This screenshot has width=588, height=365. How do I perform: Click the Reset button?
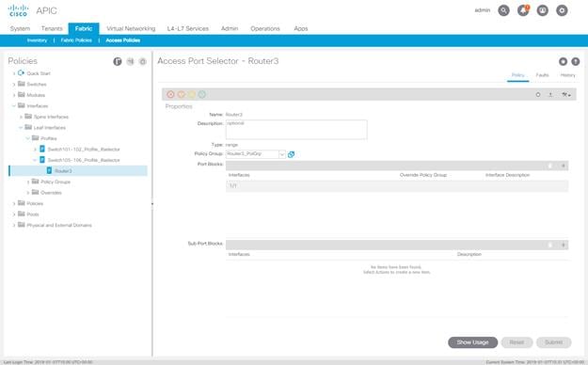pos(516,342)
